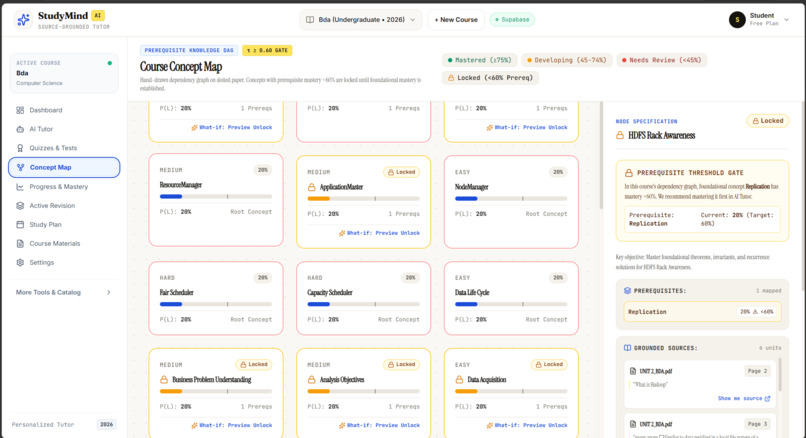Click the Active Revision layers icon
The width and height of the screenshot is (806, 438).
point(20,206)
